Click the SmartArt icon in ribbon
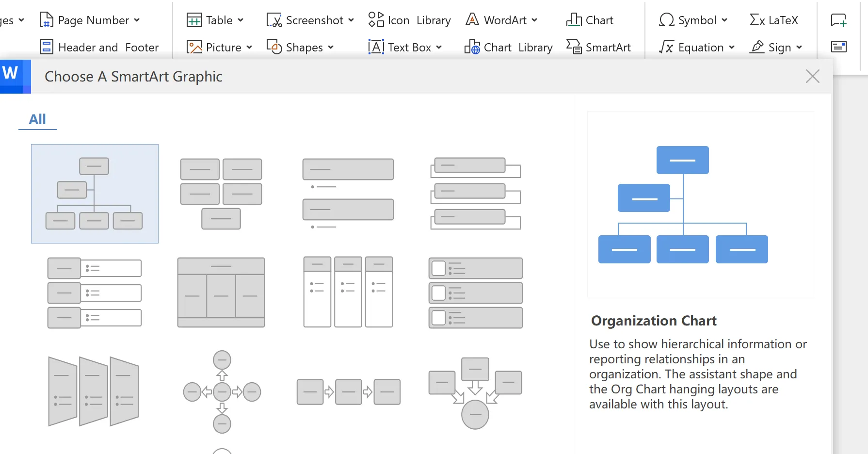Viewport: 868px width, 454px height. [x=574, y=47]
